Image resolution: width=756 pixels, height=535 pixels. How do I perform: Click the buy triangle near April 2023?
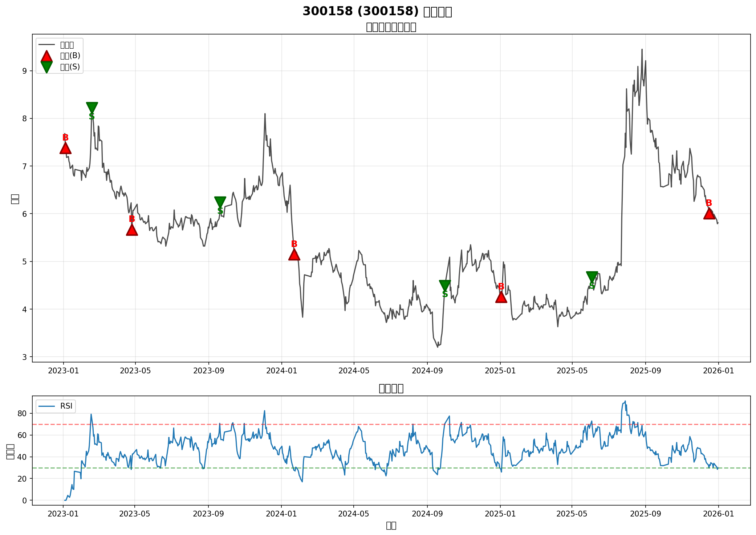click(x=132, y=230)
